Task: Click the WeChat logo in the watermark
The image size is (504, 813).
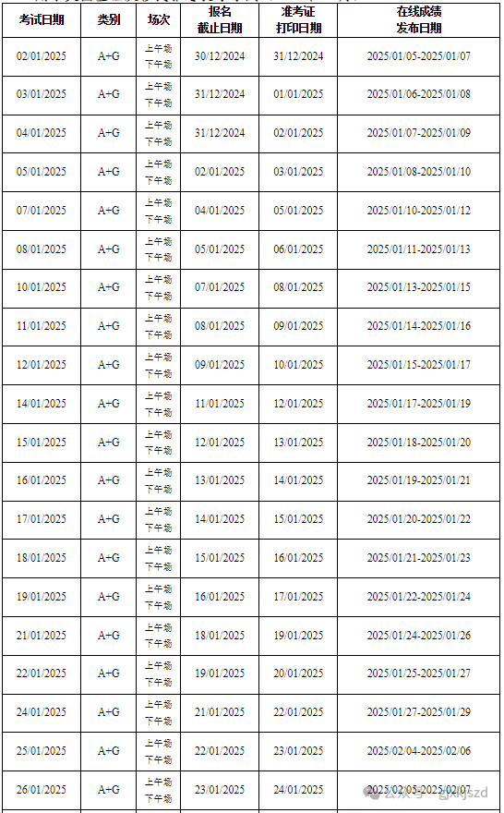Action: (x=373, y=793)
